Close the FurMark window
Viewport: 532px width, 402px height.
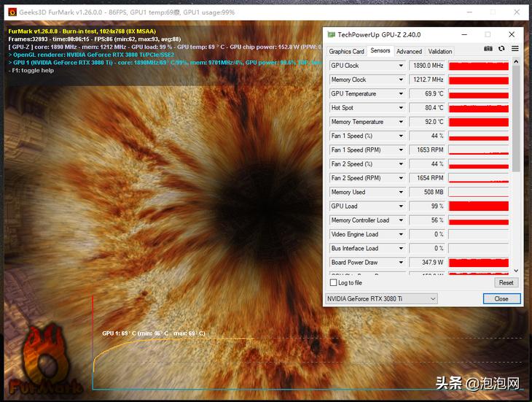click(x=517, y=12)
